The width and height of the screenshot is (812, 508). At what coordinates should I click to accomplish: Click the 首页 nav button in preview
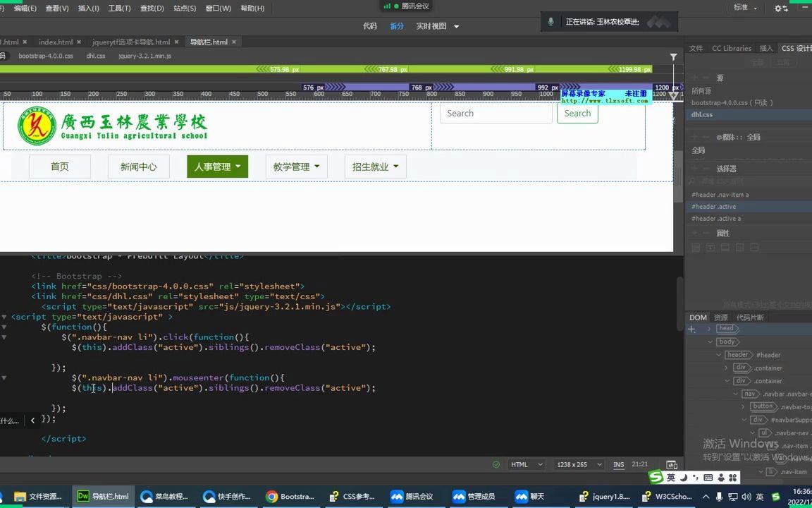tap(59, 167)
